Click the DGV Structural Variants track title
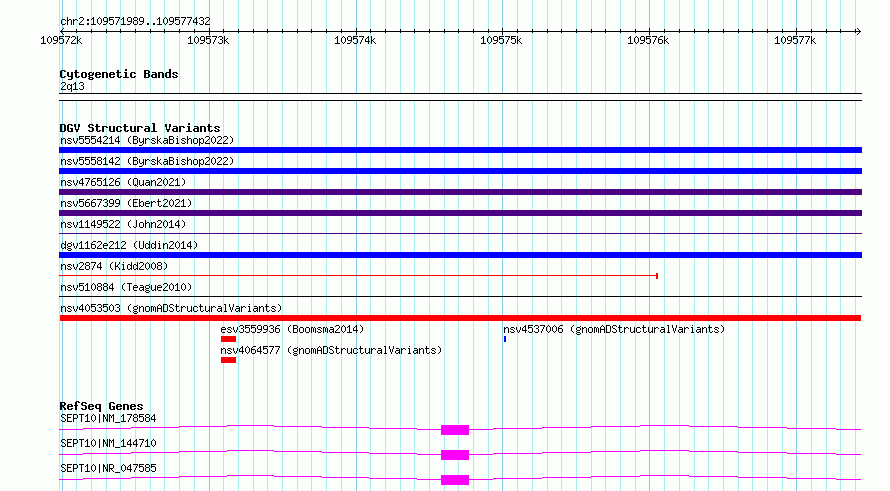 [140, 128]
